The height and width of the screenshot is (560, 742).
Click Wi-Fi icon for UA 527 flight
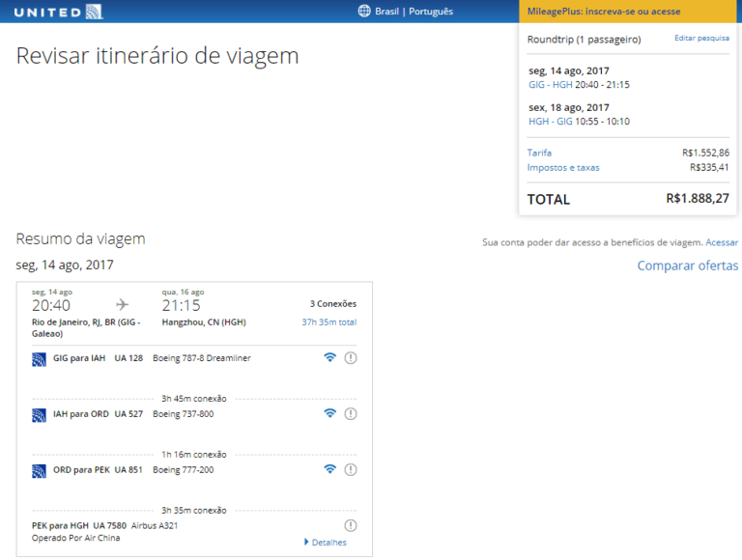(330, 413)
